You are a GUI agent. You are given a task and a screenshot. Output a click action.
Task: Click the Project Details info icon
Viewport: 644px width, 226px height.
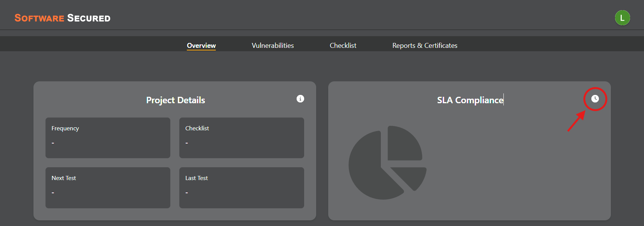click(300, 99)
